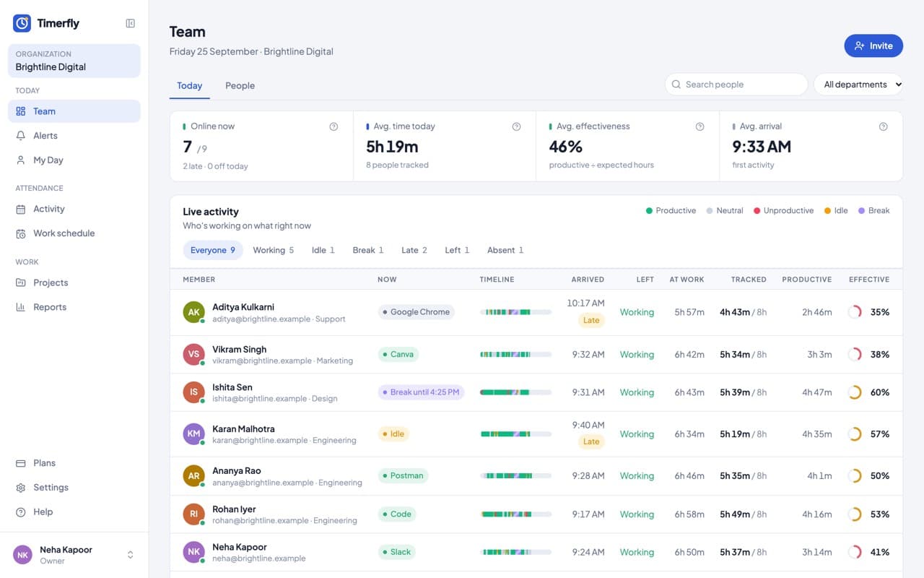Image resolution: width=924 pixels, height=578 pixels.
Task: Open Help in sidebar
Action: click(x=74, y=512)
